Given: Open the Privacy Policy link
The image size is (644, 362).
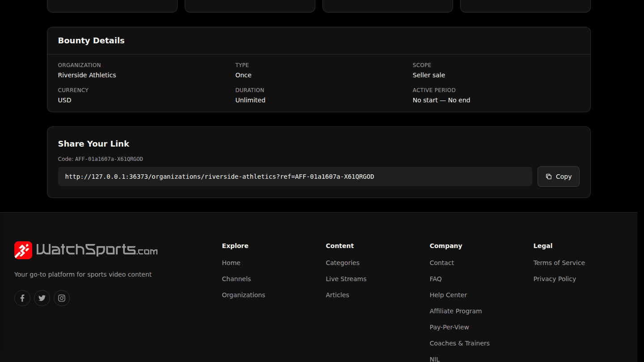Looking at the screenshot, I should point(555,279).
